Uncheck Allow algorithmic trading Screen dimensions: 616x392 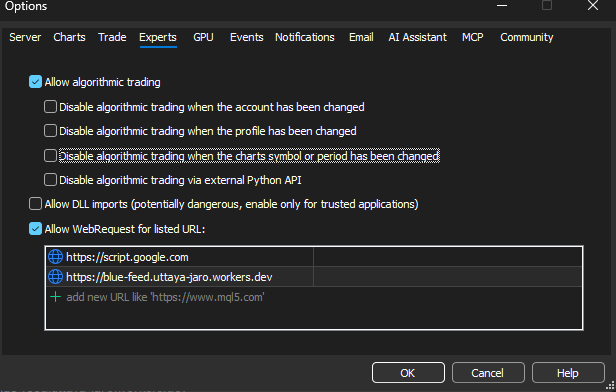[x=35, y=82]
